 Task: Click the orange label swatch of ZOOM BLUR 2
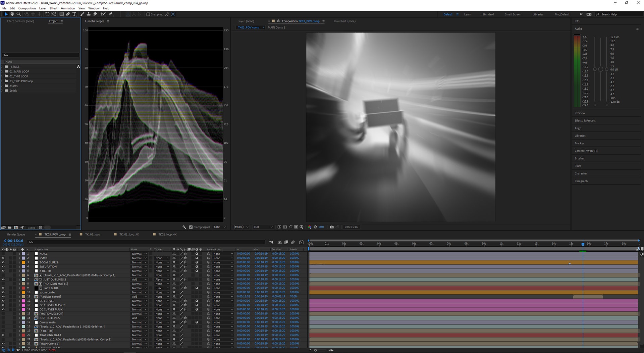[x=23, y=262]
